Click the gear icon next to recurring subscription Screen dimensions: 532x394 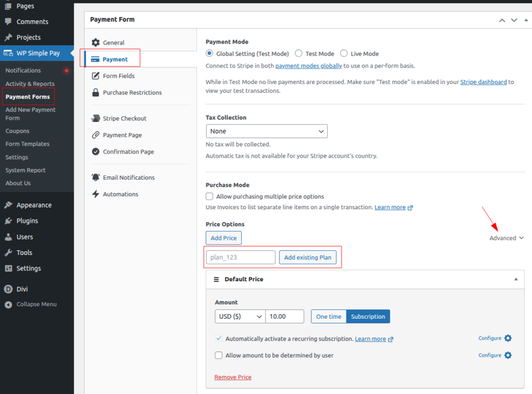[x=508, y=338]
